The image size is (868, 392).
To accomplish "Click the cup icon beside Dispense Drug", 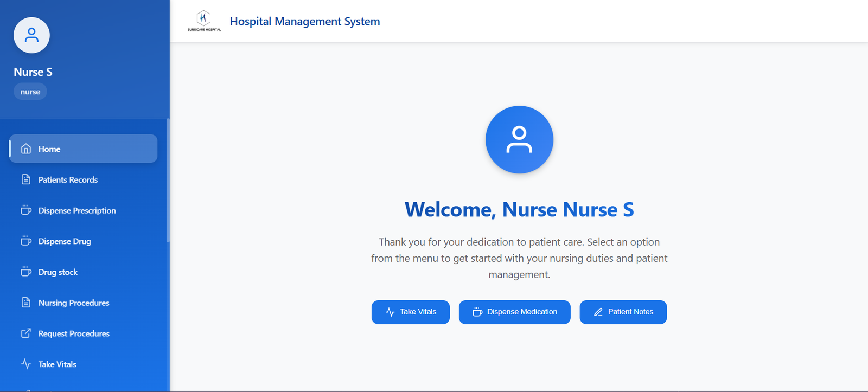I will pos(26,241).
